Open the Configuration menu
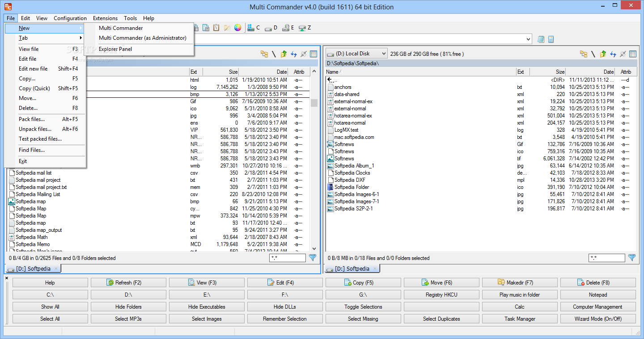 (x=70, y=18)
